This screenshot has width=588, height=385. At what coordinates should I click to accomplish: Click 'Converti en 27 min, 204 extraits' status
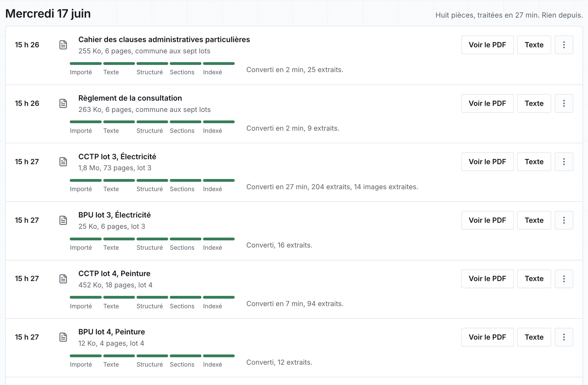click(332, 187)
